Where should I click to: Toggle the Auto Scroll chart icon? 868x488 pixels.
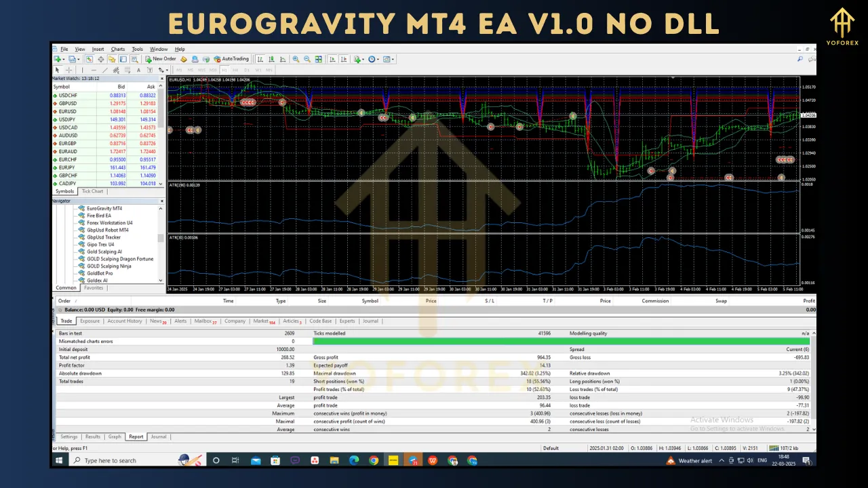(x=332, y=59)
